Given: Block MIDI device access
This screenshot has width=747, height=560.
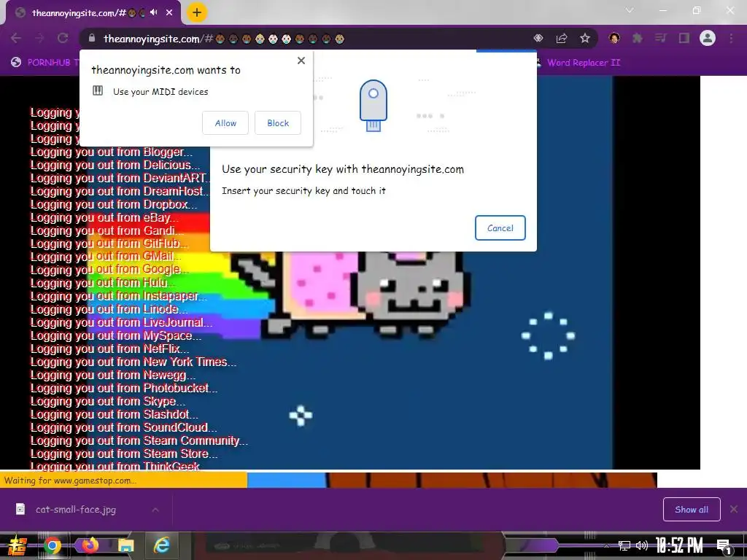Looking at the screenshot, I should pyautogui.click(x=278, y=122).
